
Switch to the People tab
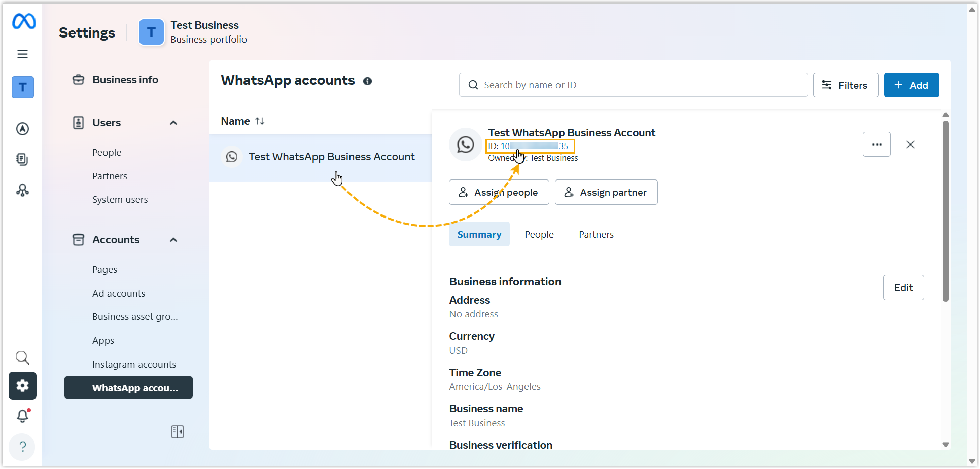539,235
